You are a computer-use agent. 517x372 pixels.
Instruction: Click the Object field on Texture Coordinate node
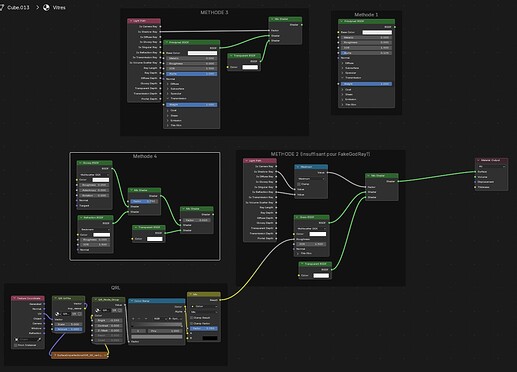click(28, 339)
